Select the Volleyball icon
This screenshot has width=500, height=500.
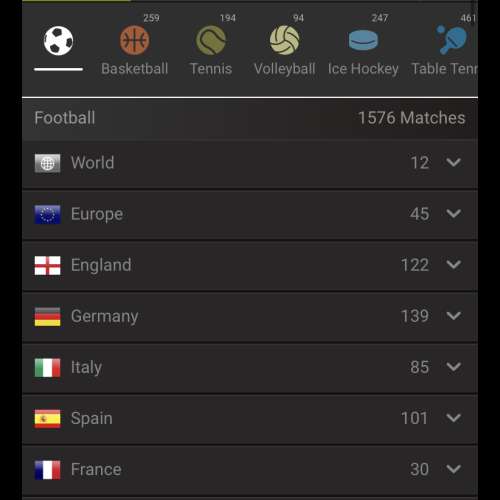coord(284,40)
